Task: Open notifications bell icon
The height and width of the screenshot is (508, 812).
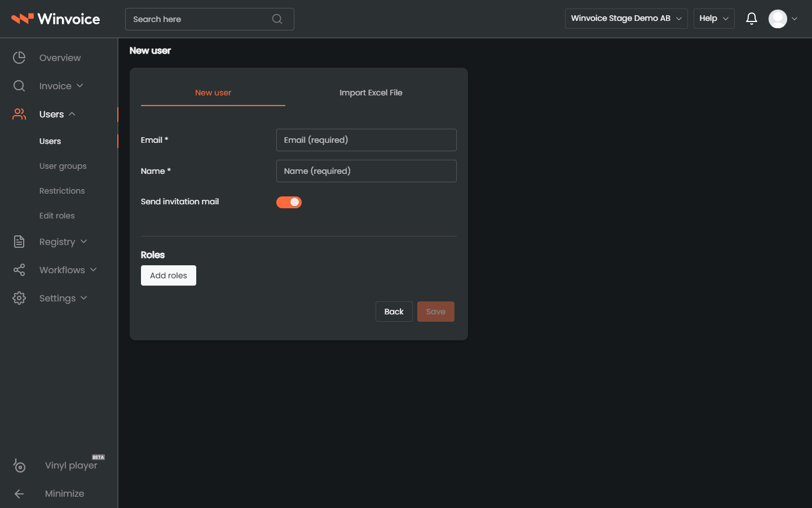Action: point(752,19)
